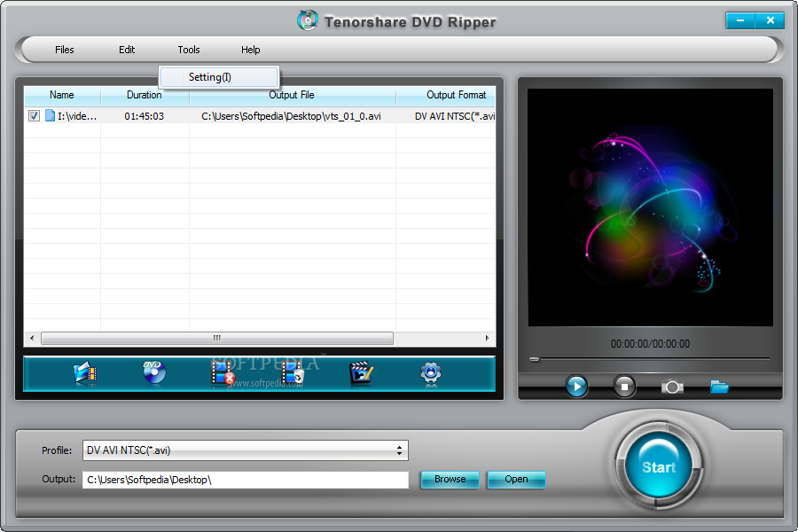Select the vts_01_0.avi output file cell

pos(291,116)
